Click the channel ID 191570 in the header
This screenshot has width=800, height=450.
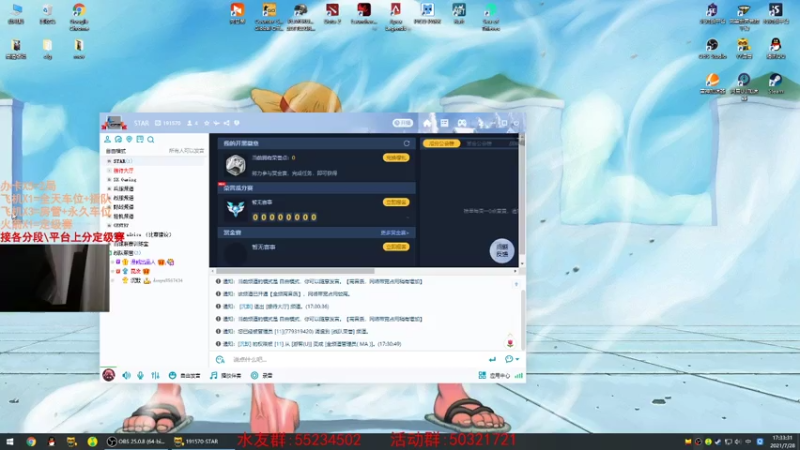pyautogui.click(x=168, y=123)
